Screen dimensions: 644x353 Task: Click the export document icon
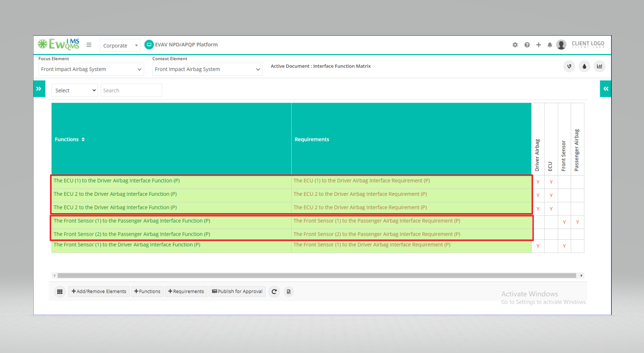288,291
